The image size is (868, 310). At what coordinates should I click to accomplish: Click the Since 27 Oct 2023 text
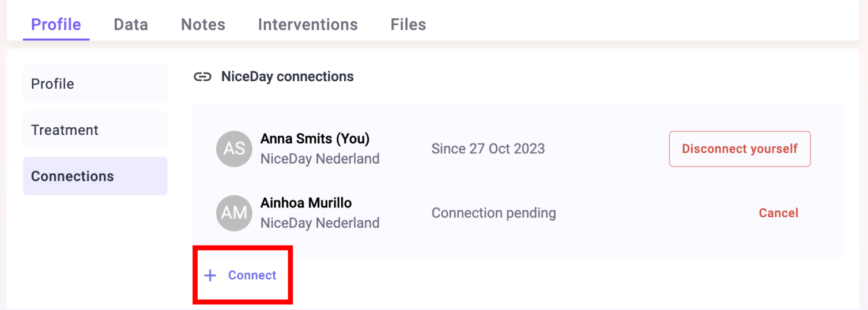tap(488, 149)
